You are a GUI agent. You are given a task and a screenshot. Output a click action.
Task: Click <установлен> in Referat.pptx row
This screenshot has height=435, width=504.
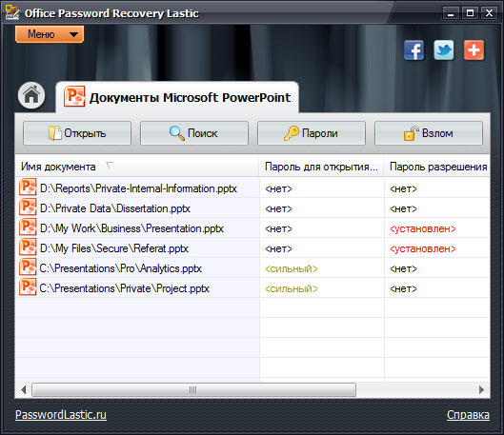point(423,248)
